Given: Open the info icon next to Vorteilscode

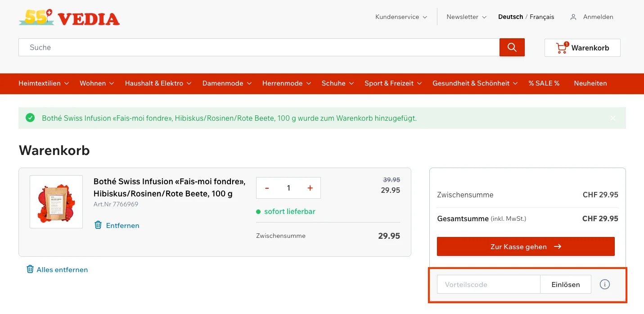Looking at the screenshot, I should click(604, 284).
